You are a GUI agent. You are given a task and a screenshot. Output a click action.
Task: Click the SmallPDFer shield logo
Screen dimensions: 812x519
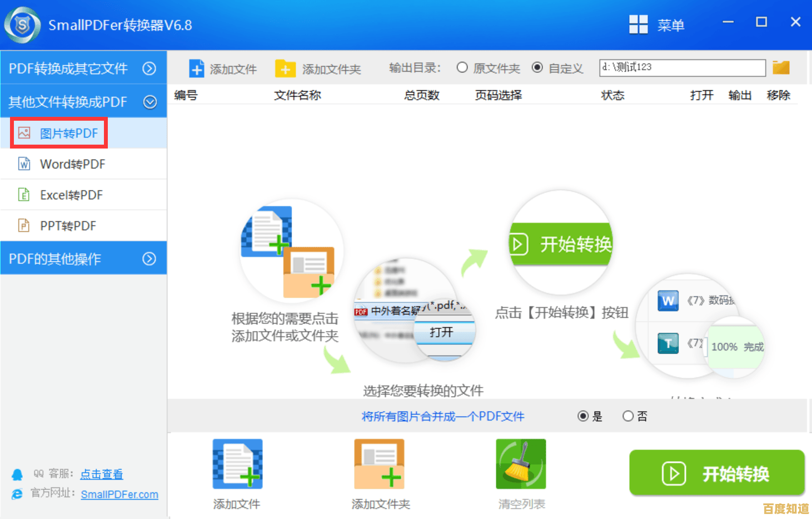22,24
